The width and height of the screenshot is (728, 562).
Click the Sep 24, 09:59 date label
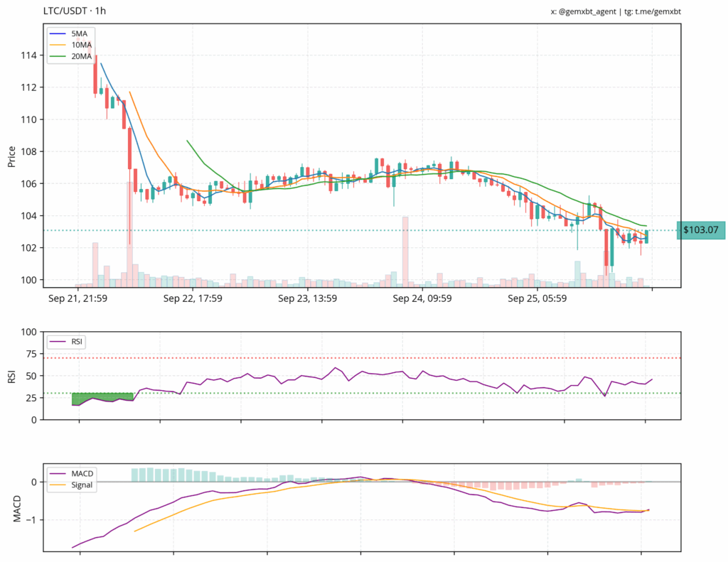point(422,298)
